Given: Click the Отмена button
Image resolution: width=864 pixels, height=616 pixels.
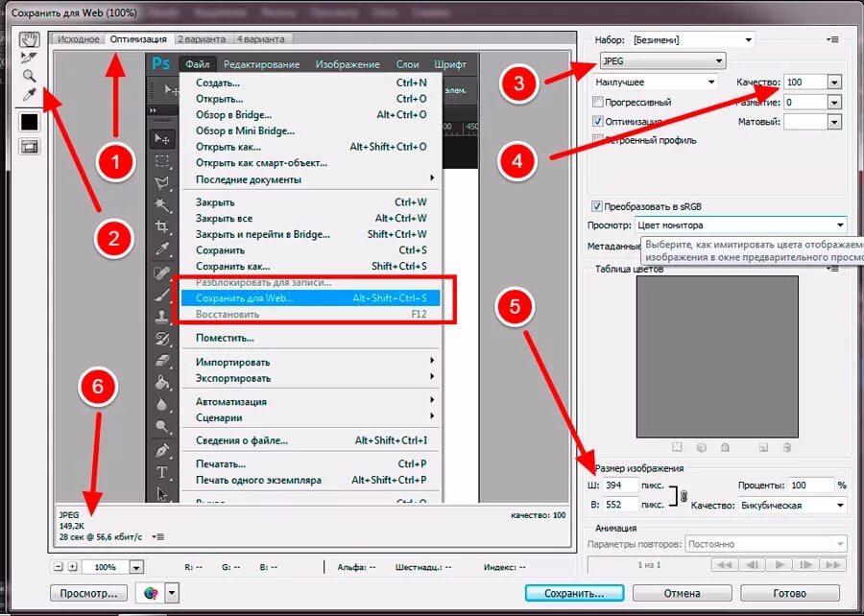Looking at the screenshot, I should click(x=683, y=593).
